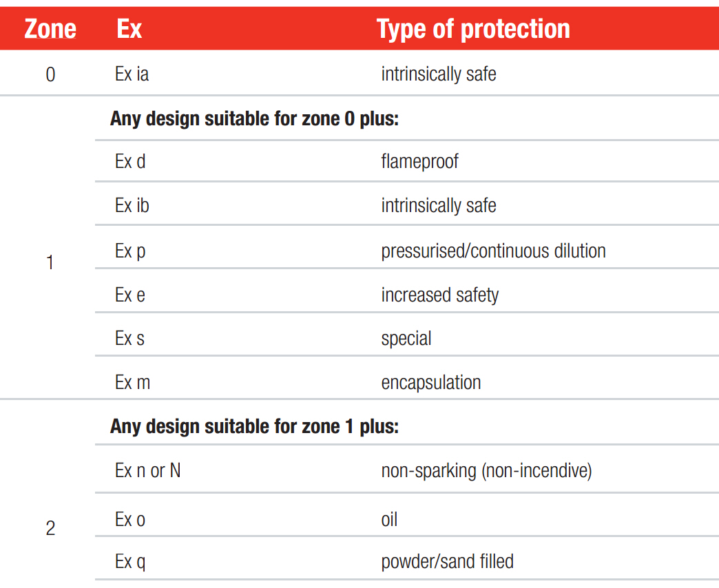Select "pressurised/continuous dilution" text
Screen dimensions: 719x588
pyautogui.click(x=493, y=251)
